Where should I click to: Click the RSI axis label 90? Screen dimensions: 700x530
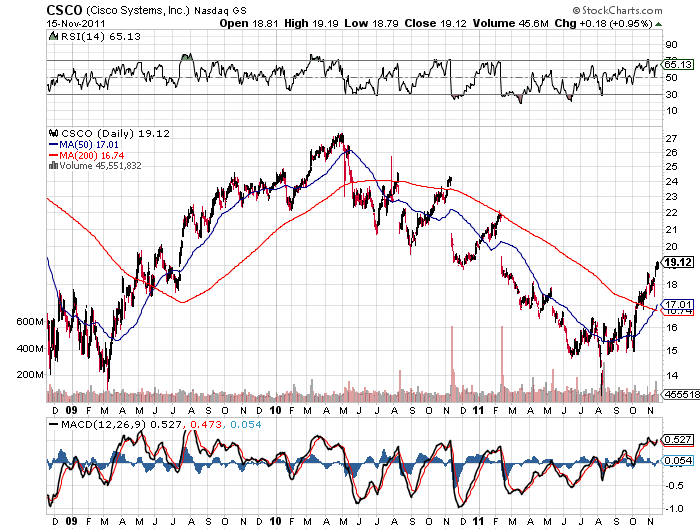671,45
